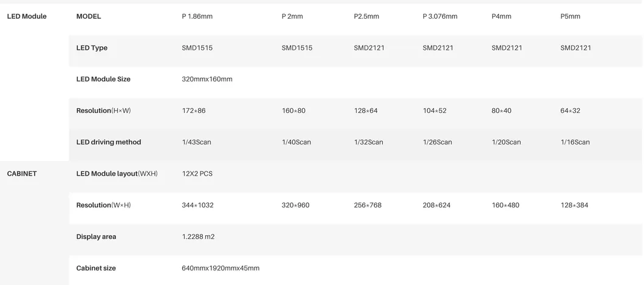Screen dimensions: 644x285
Task: Click the P2.5mm model header
Action: 366,16
